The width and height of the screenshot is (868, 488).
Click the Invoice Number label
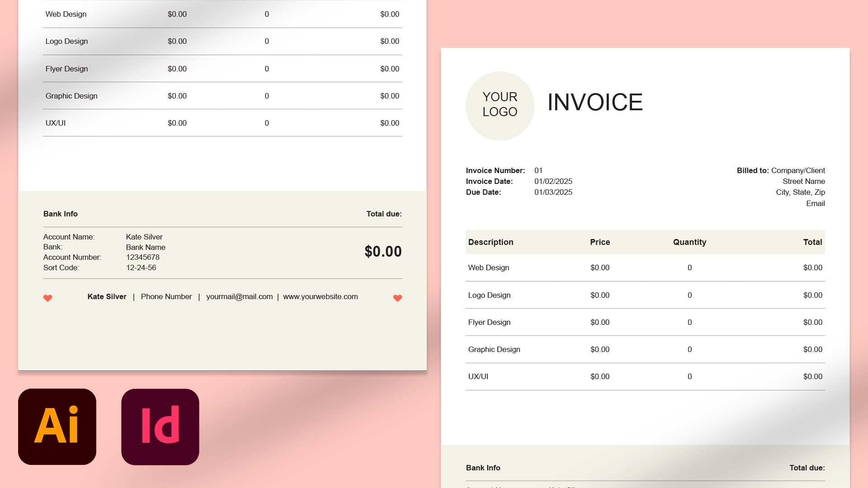[495, 170]
